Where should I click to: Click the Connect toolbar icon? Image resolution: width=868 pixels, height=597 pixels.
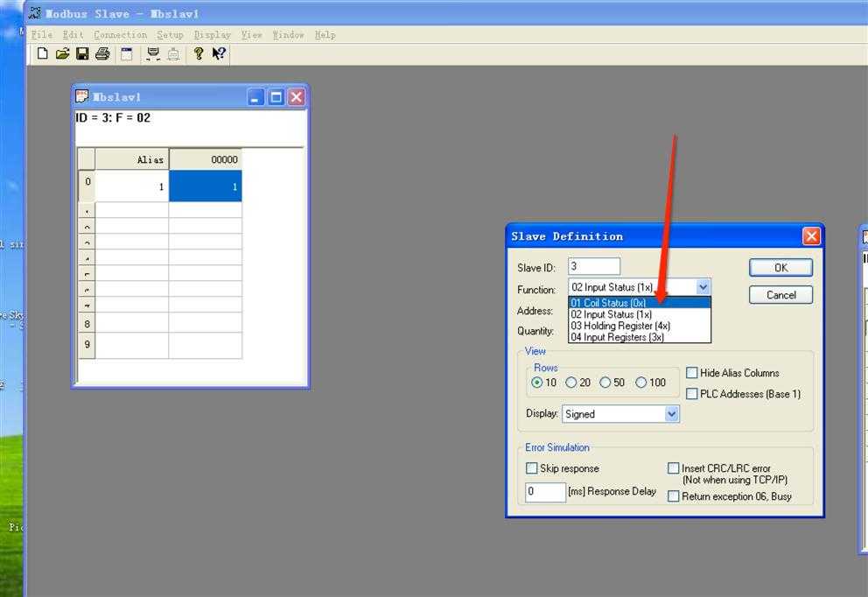click(153, 53)
